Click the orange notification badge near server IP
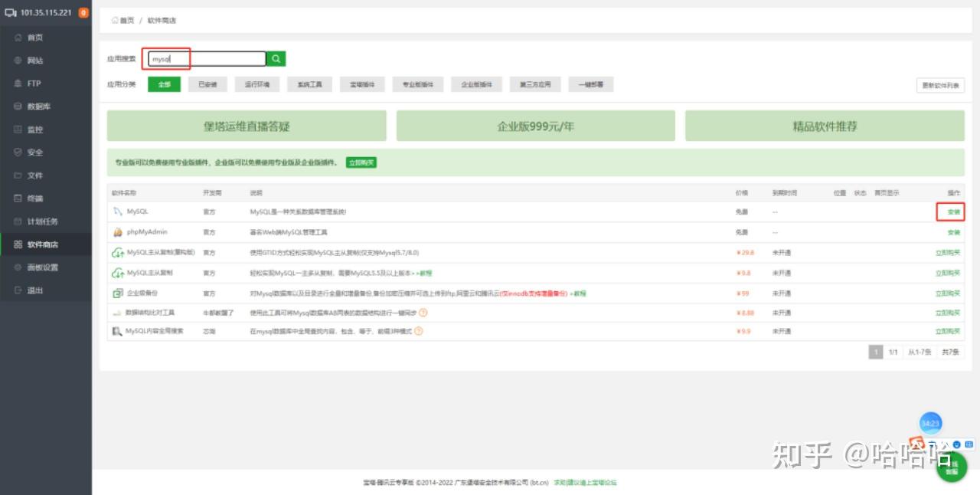980x495 pixels. [83, 12]
